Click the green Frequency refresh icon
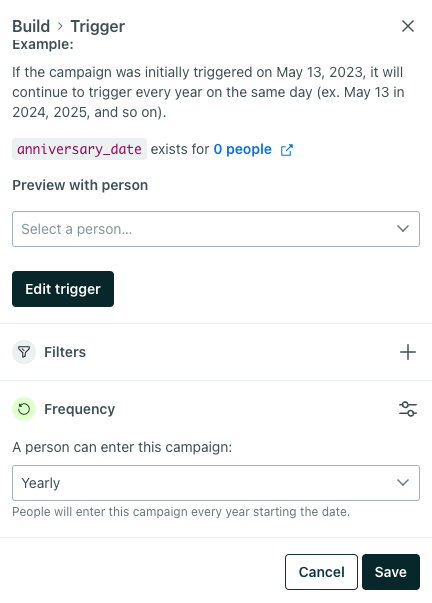 [x=24, y=409]
